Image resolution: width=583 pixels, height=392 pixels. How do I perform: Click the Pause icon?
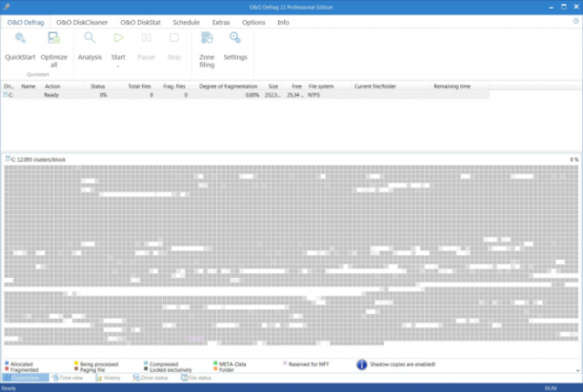tap(146, 38)
